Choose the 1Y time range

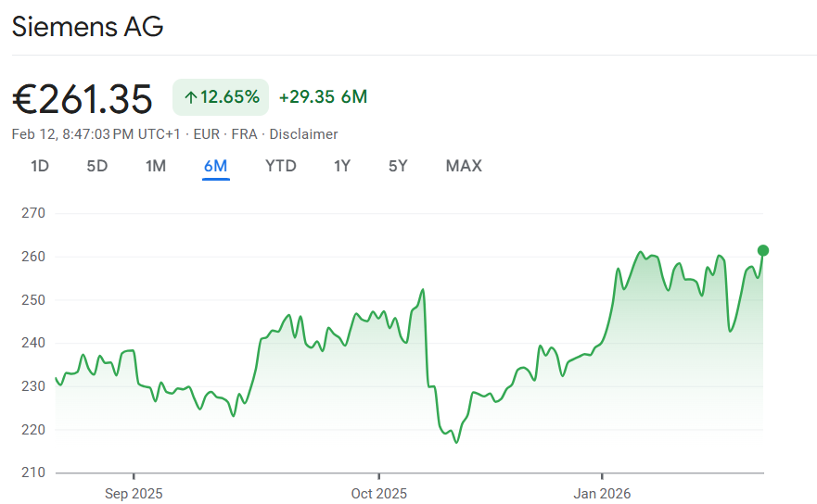click(x=342, y=167)
